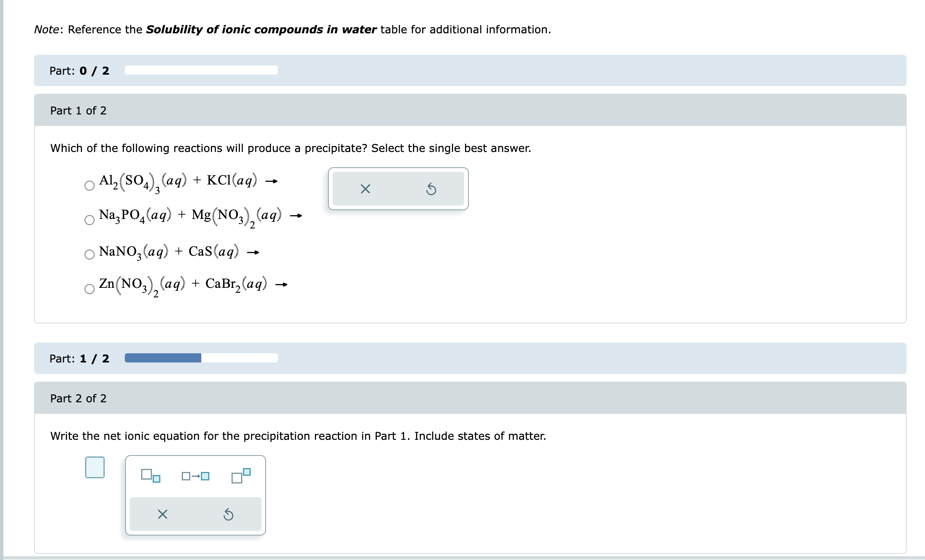Select the Zn(NO3)2 + CaBr2 reaction option
The height and width of the screenshot is (560, 925).
(90, 289)
